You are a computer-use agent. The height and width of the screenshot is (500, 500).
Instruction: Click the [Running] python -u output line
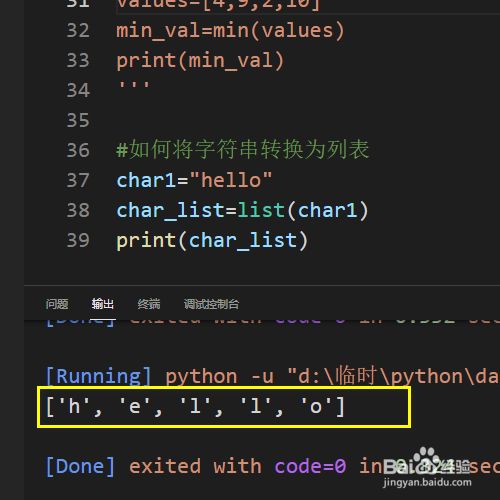coord(272,377)
